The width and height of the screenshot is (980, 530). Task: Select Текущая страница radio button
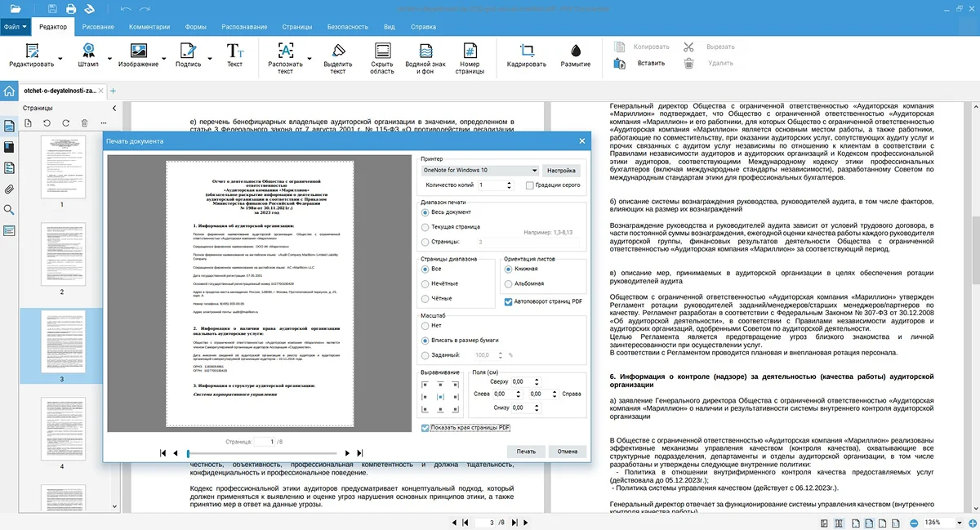point(425,227)
